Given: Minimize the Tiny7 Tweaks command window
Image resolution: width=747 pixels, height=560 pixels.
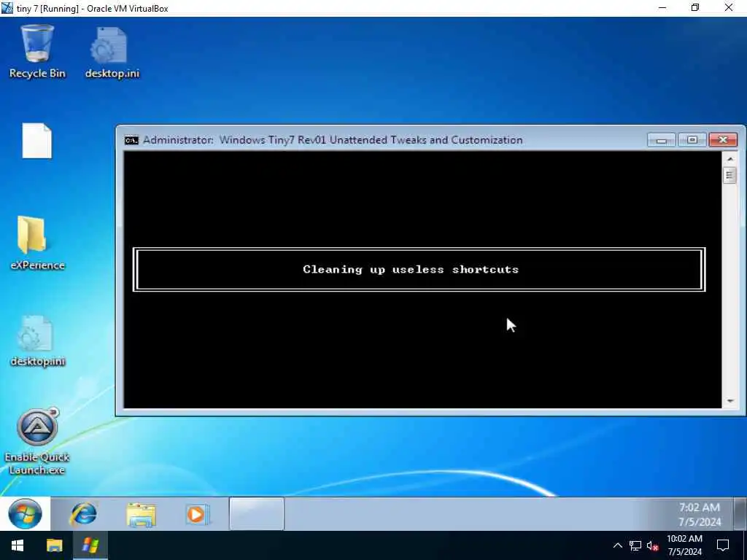Looking at the screenshot, I should pyautogui.click(x=661, y=139).
